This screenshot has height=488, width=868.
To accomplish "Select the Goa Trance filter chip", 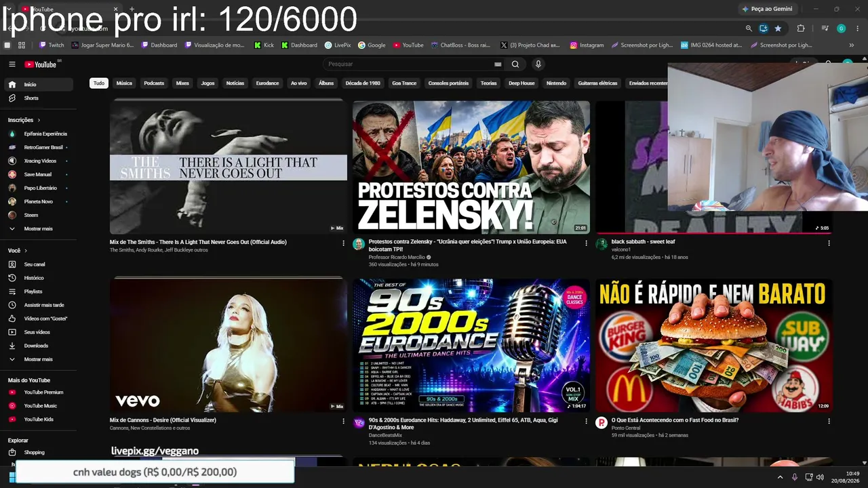I will point(404,83).
